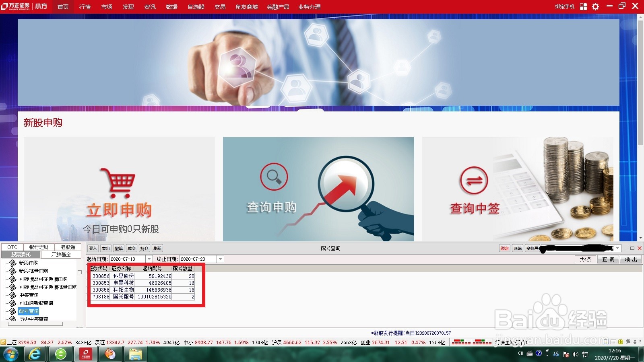Switch to 方正证券 app in taskbar

click(x=85, y=354)
